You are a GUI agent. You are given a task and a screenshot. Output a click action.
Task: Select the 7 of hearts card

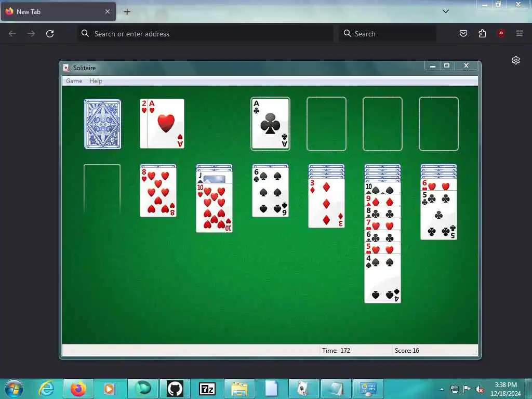pyautogui.click(x=382, y=224)
